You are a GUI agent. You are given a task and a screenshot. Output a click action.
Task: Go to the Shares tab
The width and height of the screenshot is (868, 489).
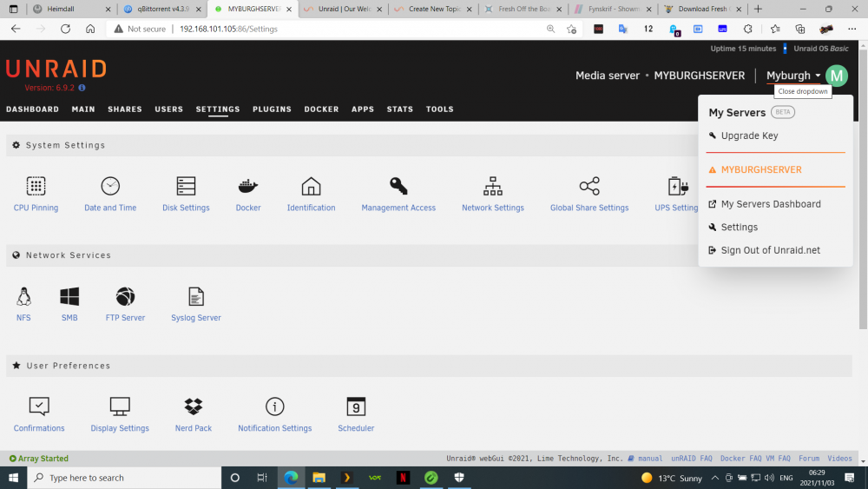[x=124, y=109]
